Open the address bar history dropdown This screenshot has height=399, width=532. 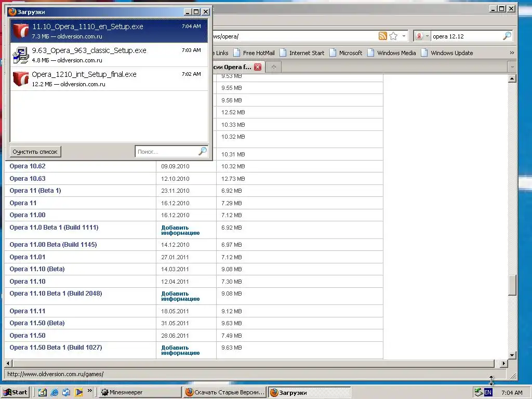(404, 36)
